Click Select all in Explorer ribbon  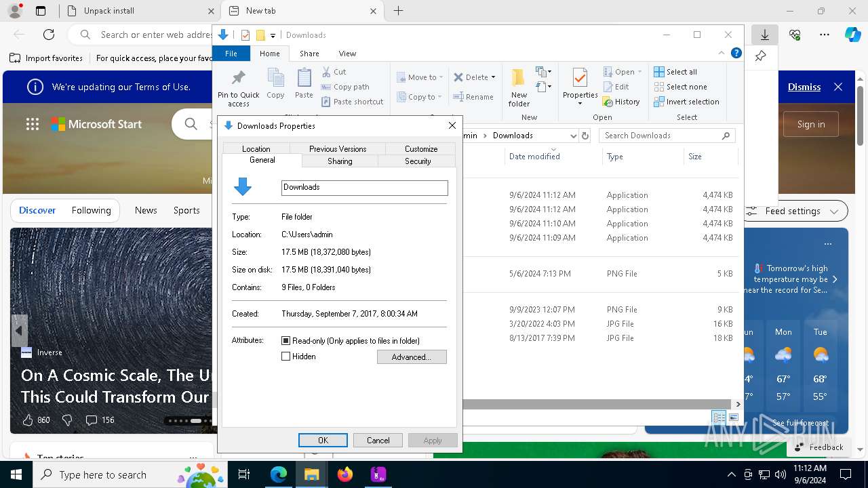tap(675, 72)
